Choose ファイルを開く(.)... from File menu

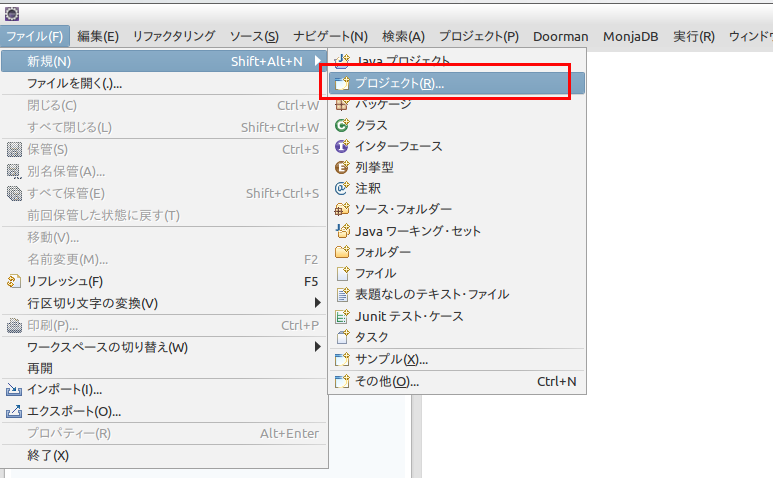[x=164, y=83]
